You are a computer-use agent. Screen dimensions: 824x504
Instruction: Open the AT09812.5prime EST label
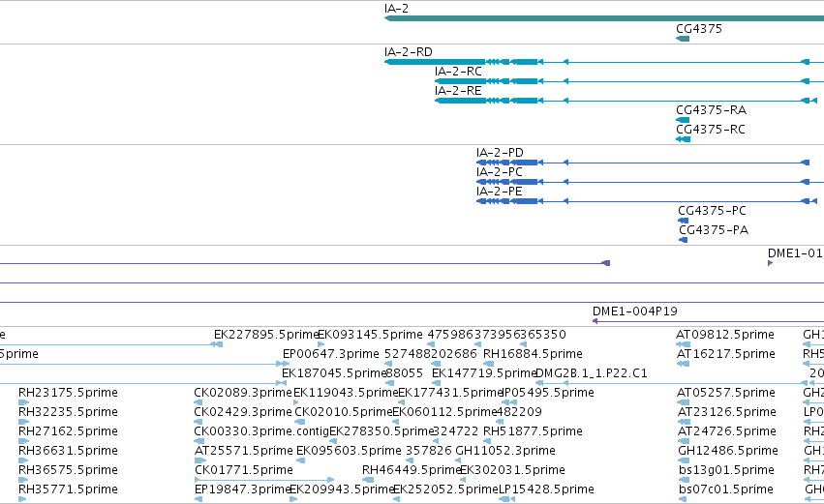[x=725, y=335]
